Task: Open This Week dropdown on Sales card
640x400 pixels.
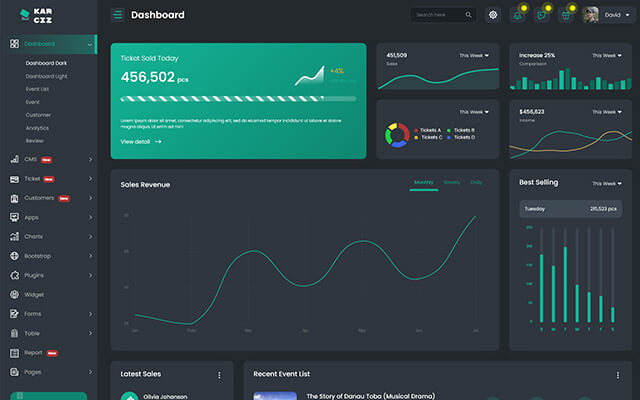Action: coord(474,55)
